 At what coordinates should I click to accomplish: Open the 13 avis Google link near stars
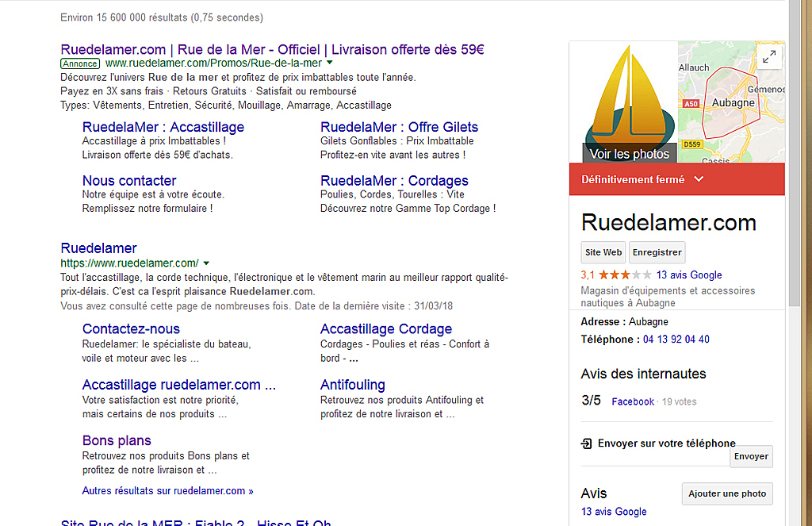point(689,275)
